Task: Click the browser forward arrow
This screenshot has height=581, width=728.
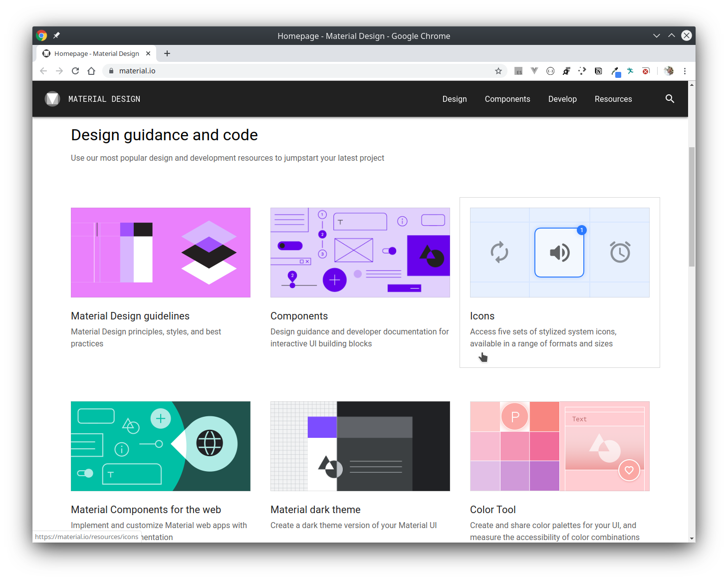Action: pos(59,71)
